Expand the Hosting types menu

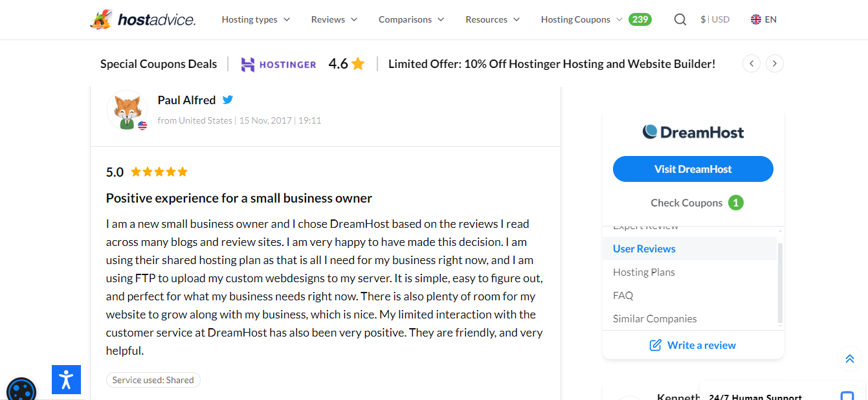coord(256,19)
